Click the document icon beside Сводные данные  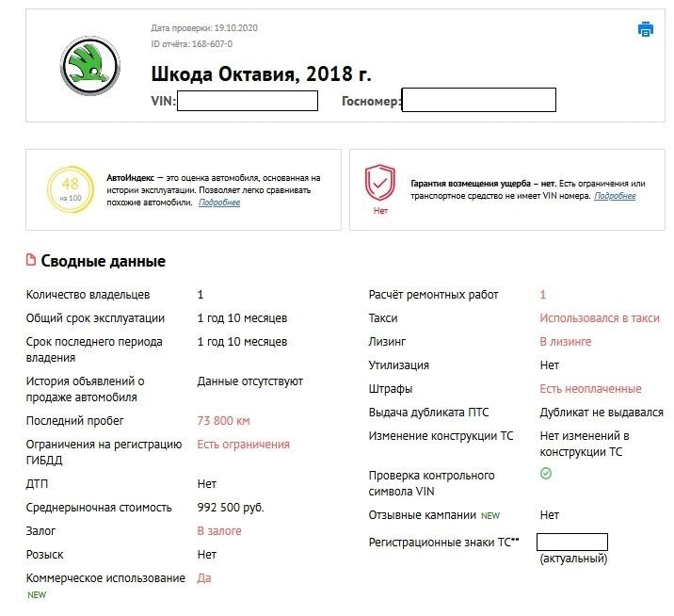pyautogui.click(x=31, y=260)
